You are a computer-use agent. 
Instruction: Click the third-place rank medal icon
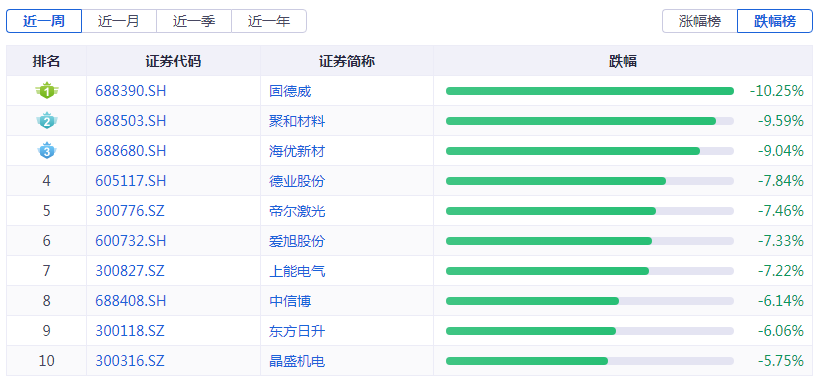click(47, 151)
